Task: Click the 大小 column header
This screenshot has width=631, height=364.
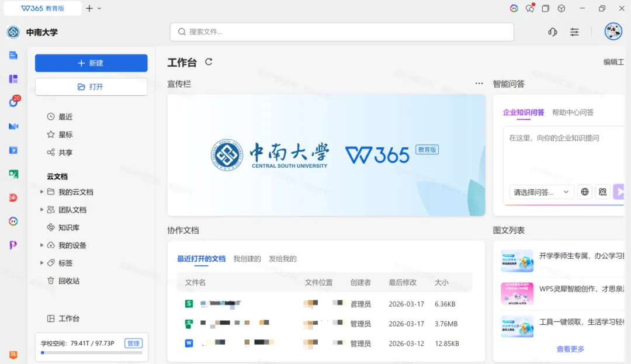Action: coord(442,282)
